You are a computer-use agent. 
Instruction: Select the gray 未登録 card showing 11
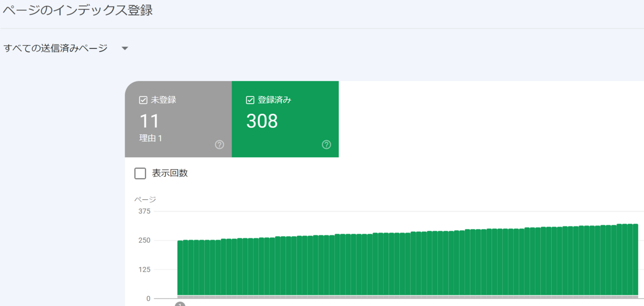pyautogui.click(x=178, y=119)
